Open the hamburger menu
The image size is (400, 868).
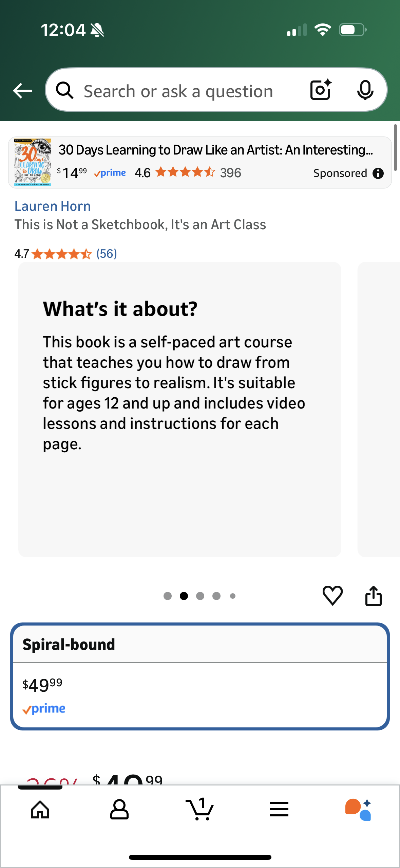point(279,810)
